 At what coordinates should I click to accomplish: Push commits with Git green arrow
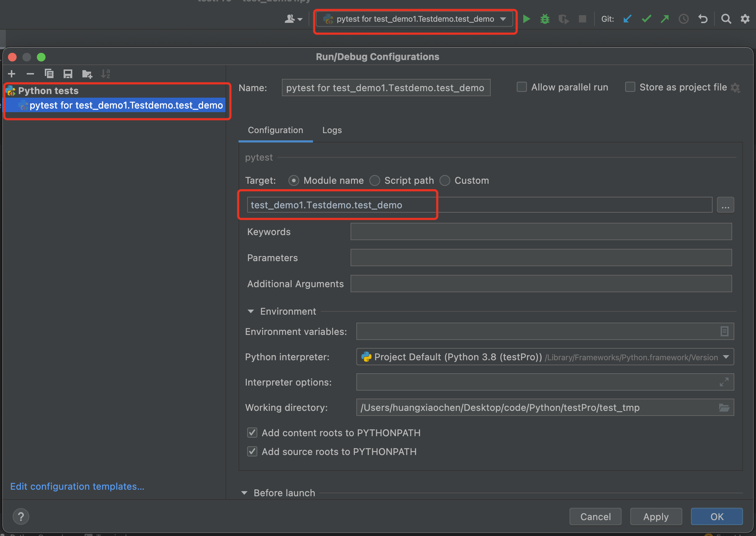pos(665,19)
